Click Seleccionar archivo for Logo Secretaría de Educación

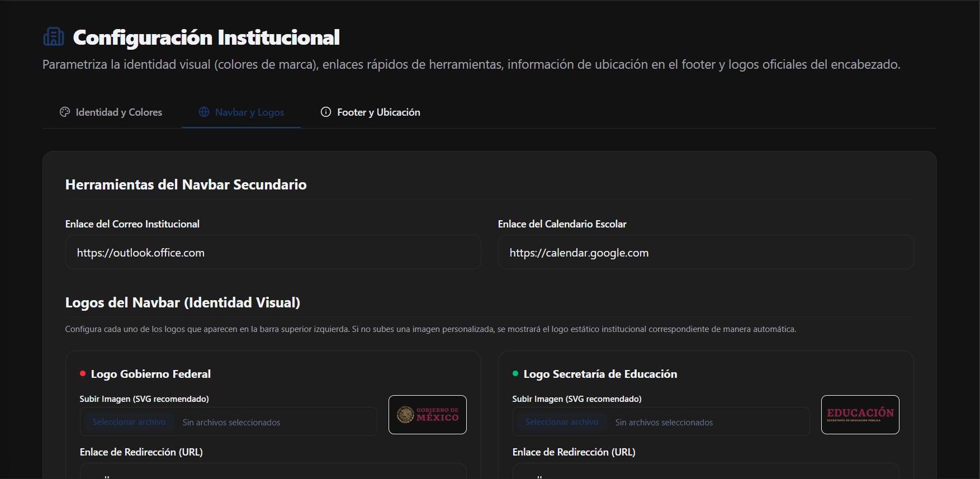pyautogui.click(x=562, y=422)
